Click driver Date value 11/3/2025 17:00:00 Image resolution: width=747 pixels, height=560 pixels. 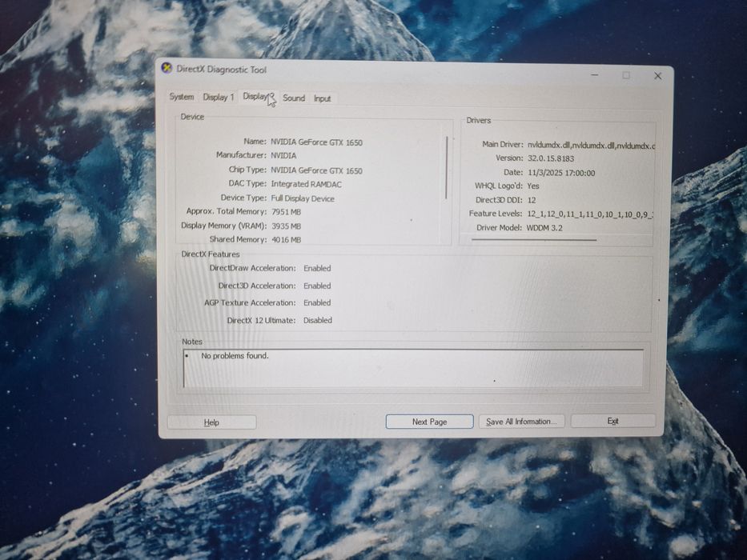[x=561, y=173]
